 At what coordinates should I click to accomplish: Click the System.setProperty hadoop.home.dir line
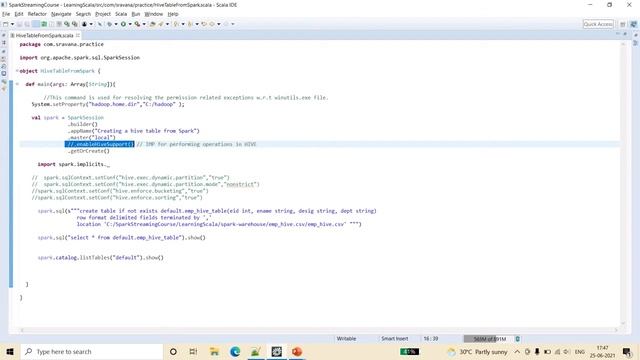point(108,104)
